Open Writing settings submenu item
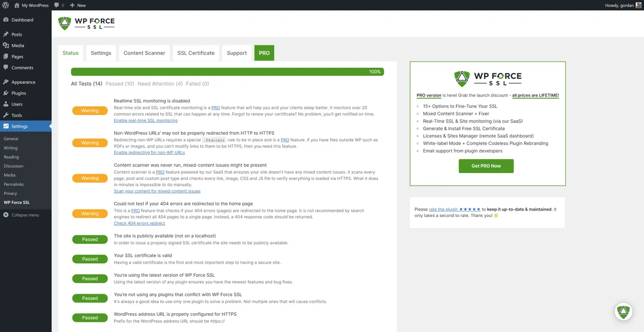 tap(11, 148)
